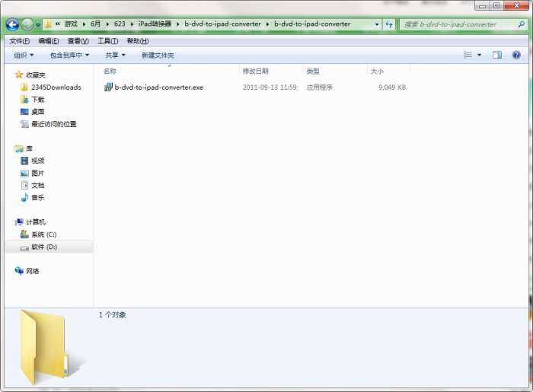
Task: Open 图片 library
Action: pos(38,174)
